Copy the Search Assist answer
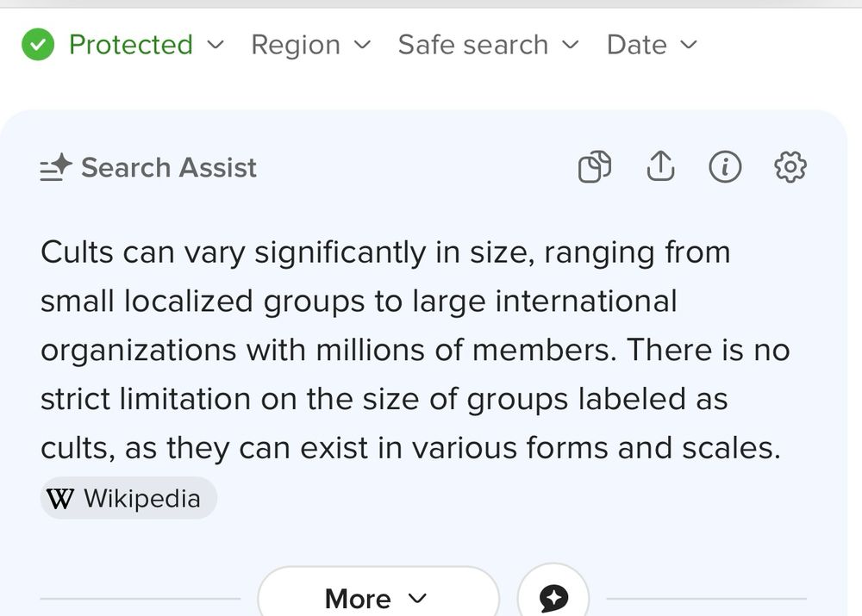 click(x=594, y=167)
